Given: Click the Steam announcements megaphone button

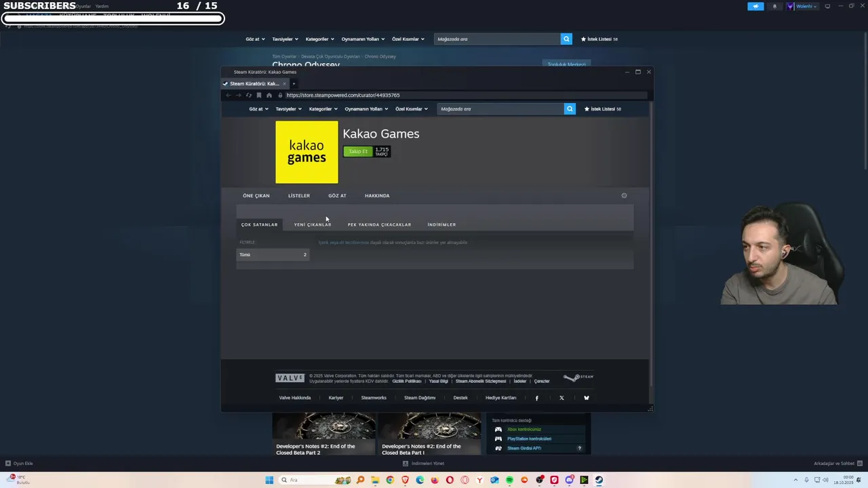Looking at the screenshot, I should coord(755,6).
